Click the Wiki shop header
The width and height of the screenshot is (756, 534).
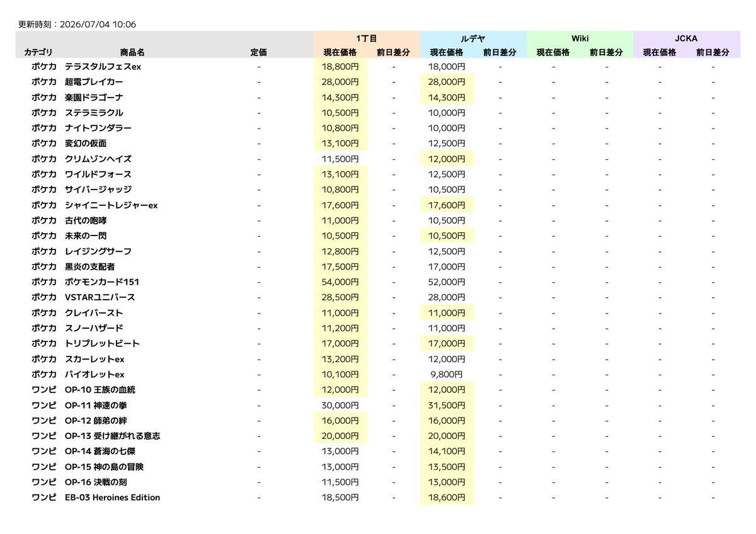click(580, 38)
